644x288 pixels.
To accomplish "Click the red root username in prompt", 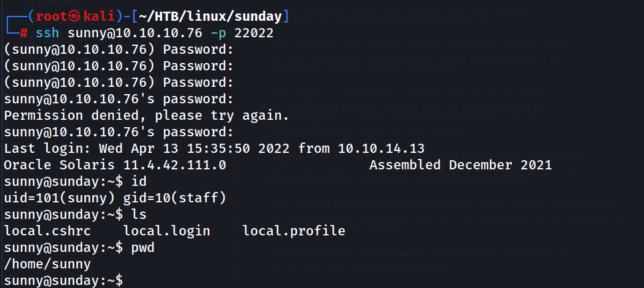I will point(52,17).
